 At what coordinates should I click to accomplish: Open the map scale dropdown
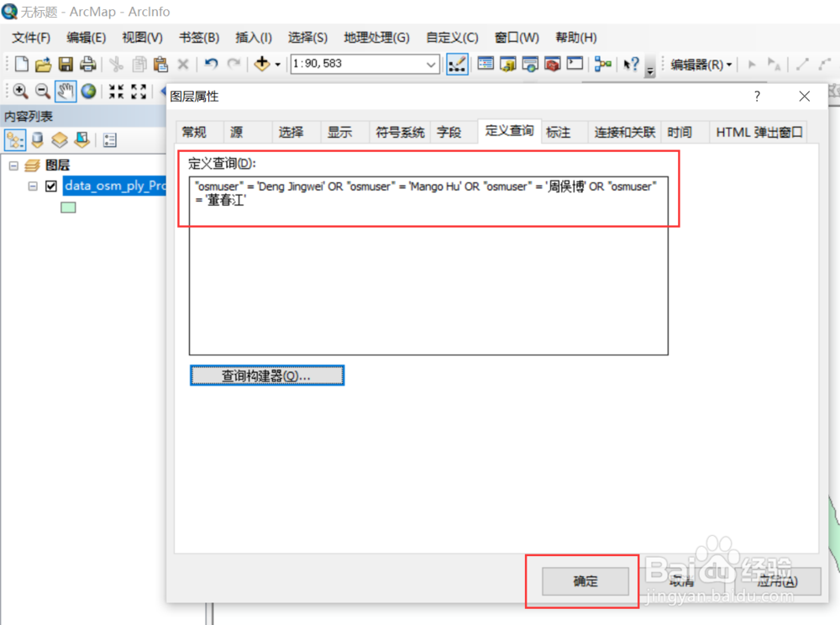[x=429, y=64]
